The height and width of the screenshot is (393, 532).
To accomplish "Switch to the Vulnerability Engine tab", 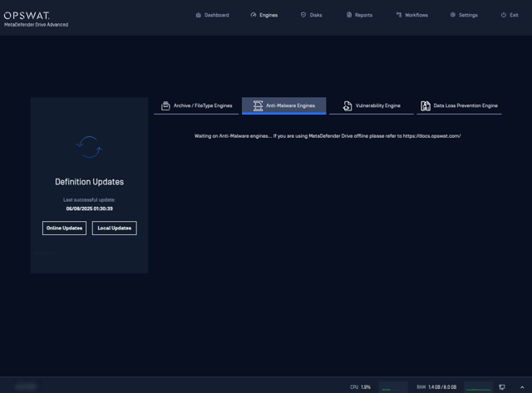I will (x=372, y=106).
